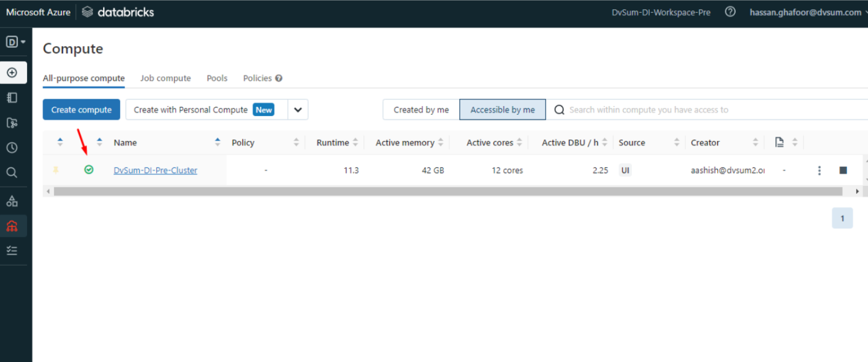
Task: Toggle the Accessible by me filter
Action: [502, 109]
